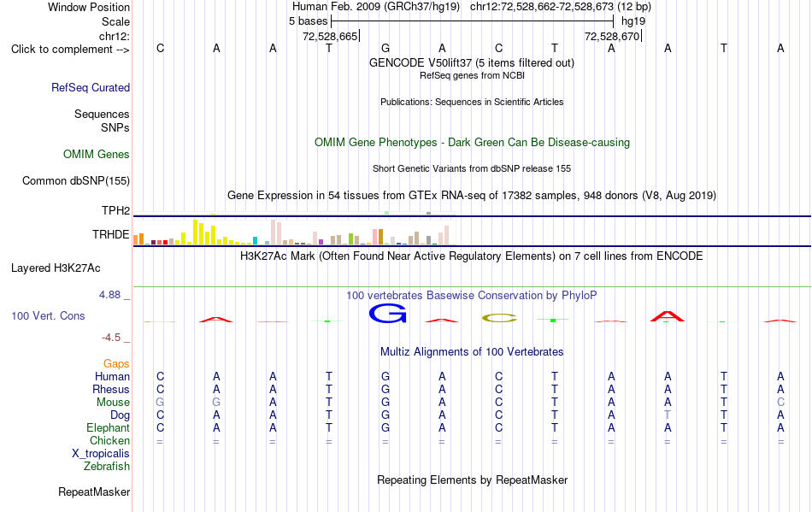Click the bold red A conservation logo
Viewport: 812px width, 512px height.
pos(668,316)
